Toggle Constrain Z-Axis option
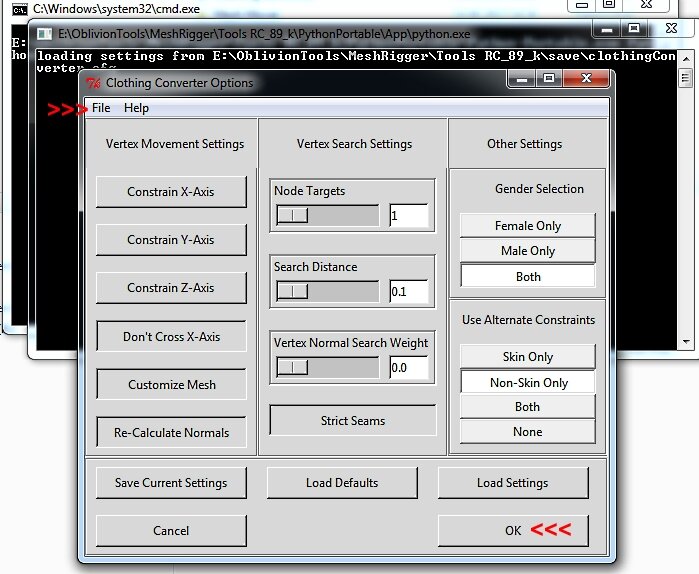 tap(171, 288)
